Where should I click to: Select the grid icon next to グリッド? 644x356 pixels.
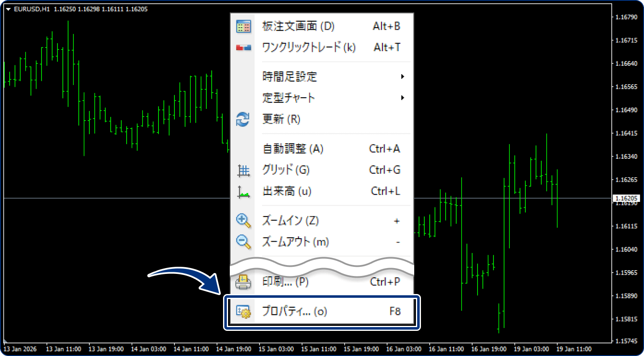243,170
